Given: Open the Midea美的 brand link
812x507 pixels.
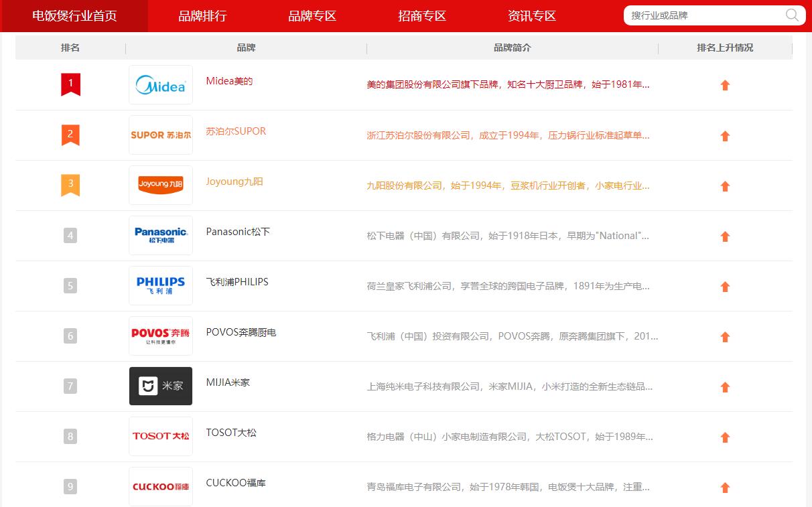Looking at the screenshot, I should tap(229, 80).
